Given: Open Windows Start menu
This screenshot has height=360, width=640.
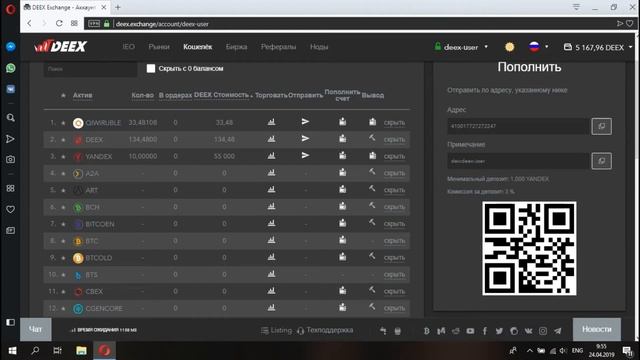Looking at the screenshot, I should pos(12,351).
